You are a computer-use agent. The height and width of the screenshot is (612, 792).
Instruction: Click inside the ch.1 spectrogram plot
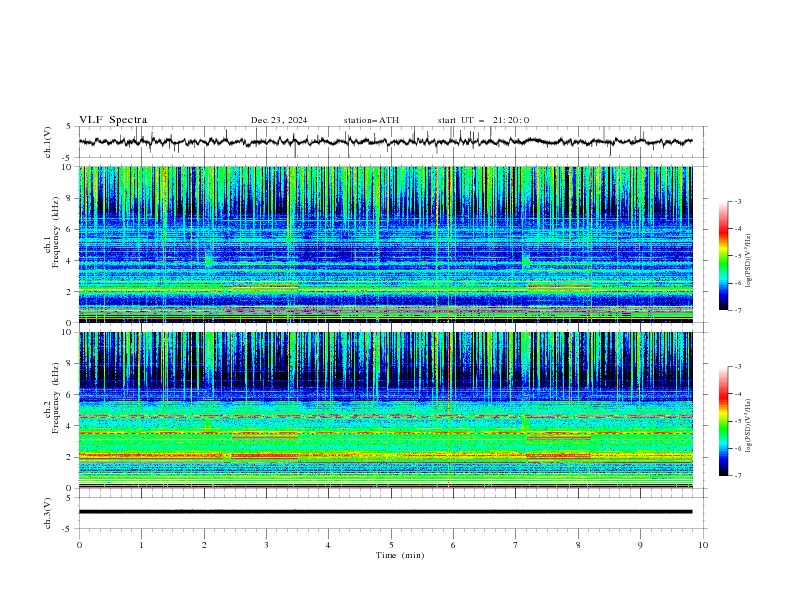pos(385,244)
